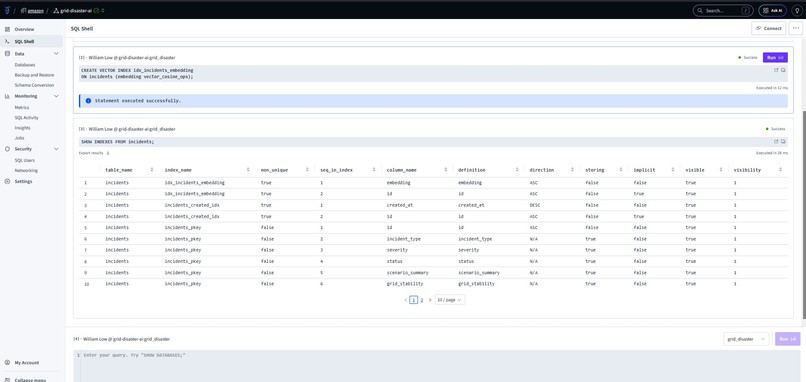Click the top Search box
Screen dimensions: 806x382
coord(723,10)
